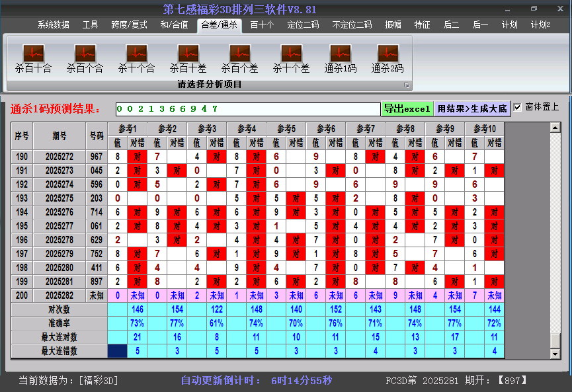Open the 通杀2码 analysis icon
572x392 pixels.
388,54
